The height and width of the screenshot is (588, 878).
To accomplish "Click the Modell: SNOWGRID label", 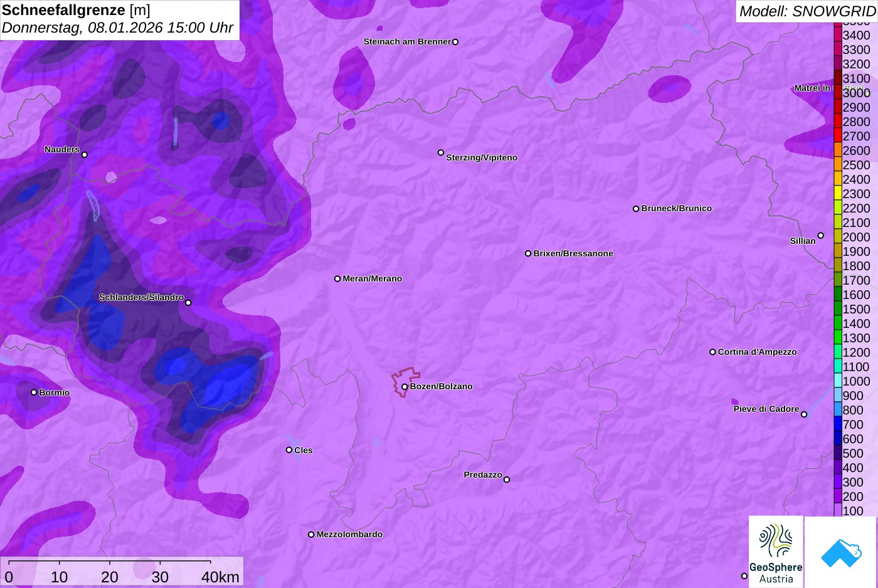I will [x=807, y=11].
